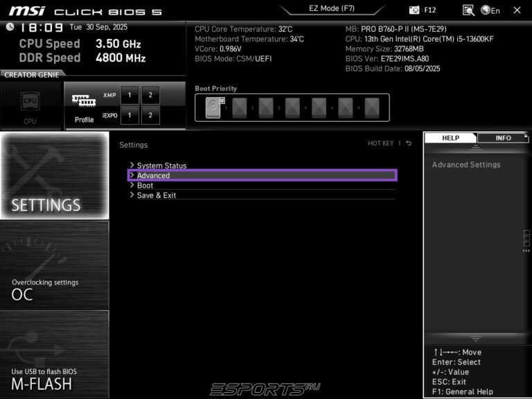532x399 pixels.
Task: Open the HOT KEY list
Action: pyautogui.click(x=380, y=143)
